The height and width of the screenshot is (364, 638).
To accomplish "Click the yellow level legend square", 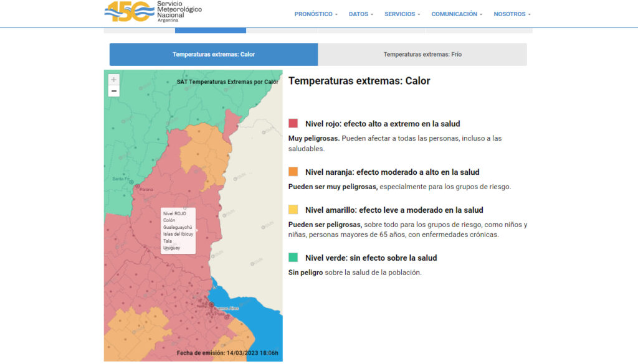I will click(x=293, y=210).
